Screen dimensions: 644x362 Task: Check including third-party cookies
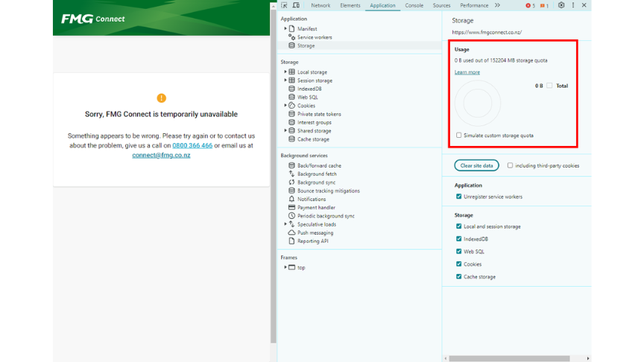point(510,165)
